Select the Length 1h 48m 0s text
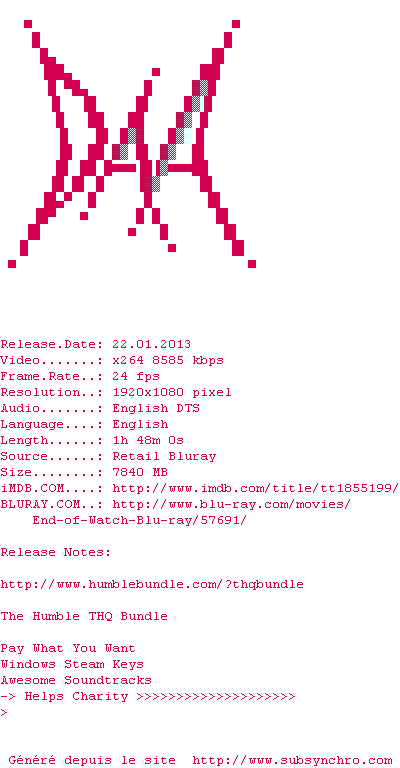Viewport: 400px width, 768px height. [92, 440]
